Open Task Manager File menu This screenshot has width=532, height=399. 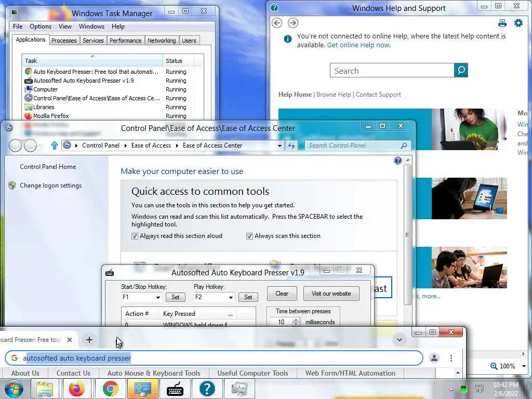click(18, 26)
